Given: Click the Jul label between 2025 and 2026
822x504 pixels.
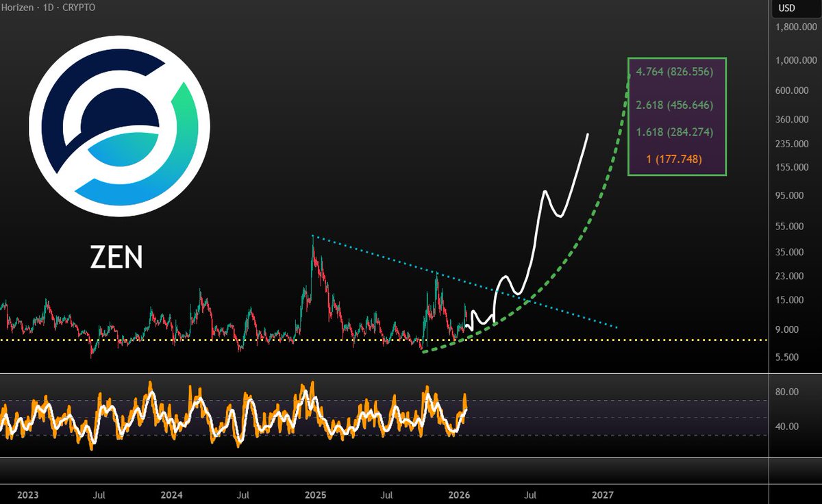Looking at the screenshot, I should [387, 494].
